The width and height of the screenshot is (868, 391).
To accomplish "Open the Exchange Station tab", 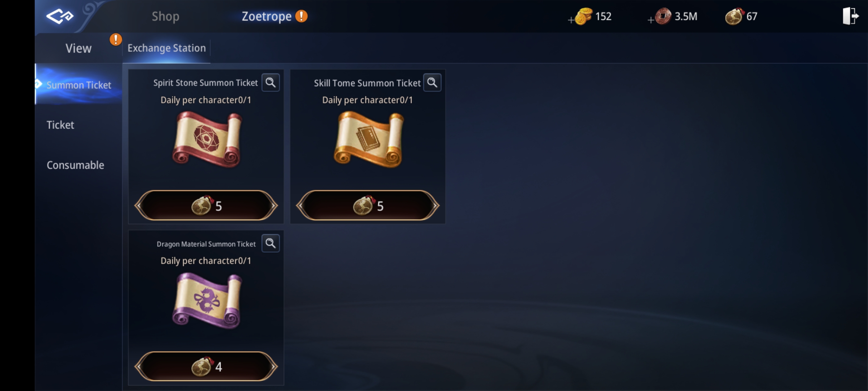I will [x=166, y=48].
